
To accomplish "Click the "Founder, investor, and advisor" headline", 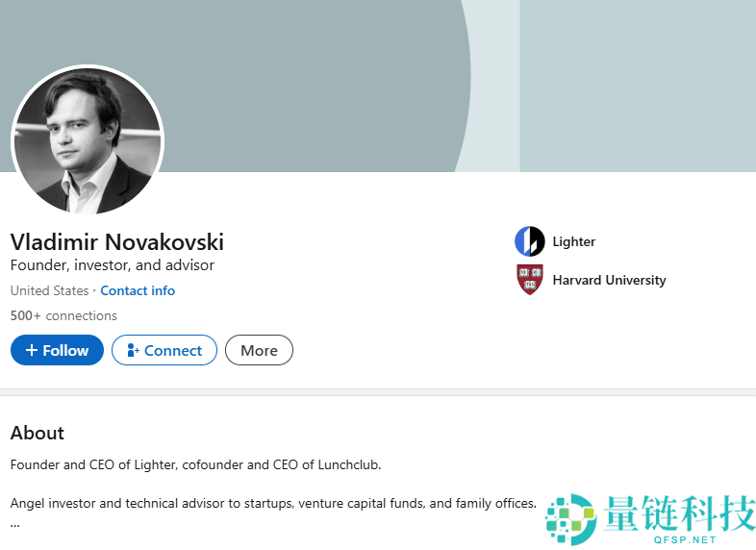I will pyautogui.click(x=113, y=265).
